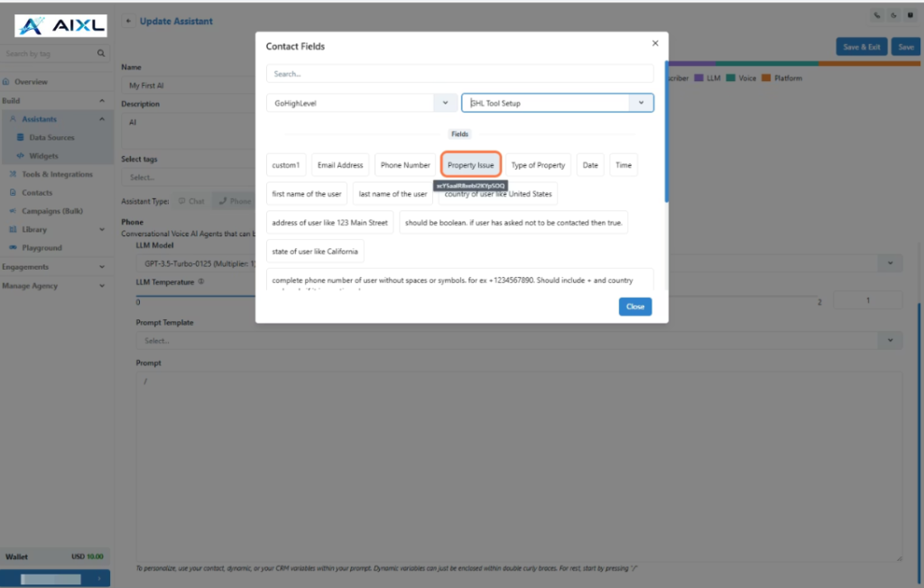Expand the GHL Tool Setup dropdown
The width and height of the screenshot is (924, 588).
tap(641, 103)
